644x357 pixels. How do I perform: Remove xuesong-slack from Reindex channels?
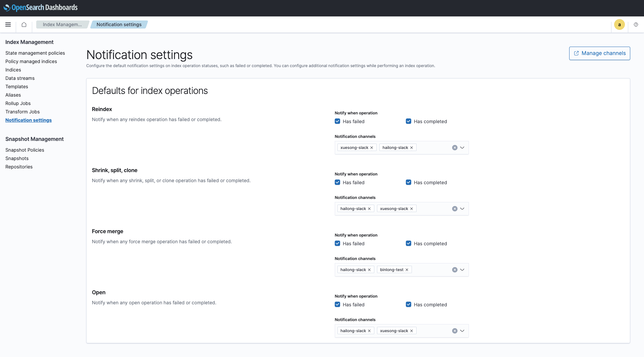coord(372,148)
